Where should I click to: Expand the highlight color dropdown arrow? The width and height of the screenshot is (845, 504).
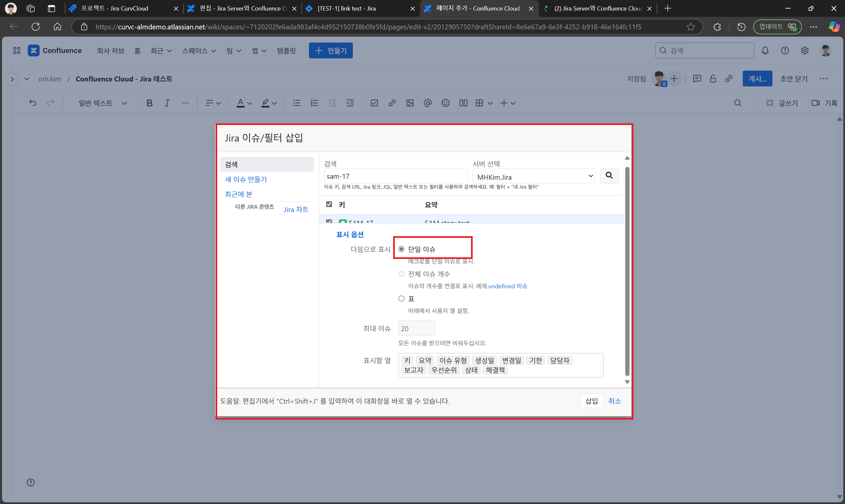pyautogui.click(x=275, y=103)
